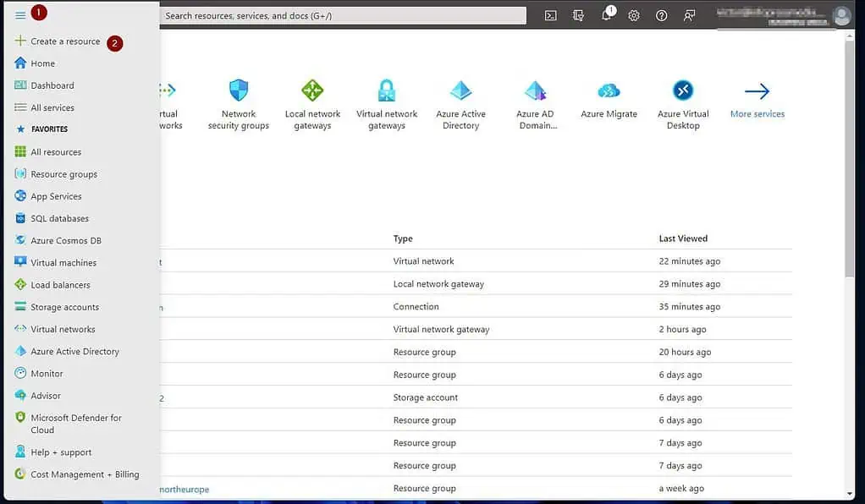Click More services arrow
This screenshot has height=504, width=865.
[x=757, y=91]
